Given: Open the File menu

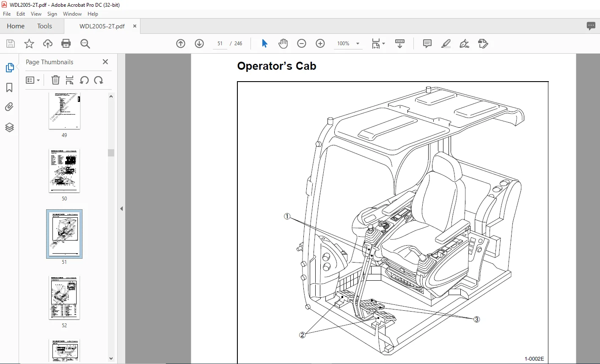Looking at the screenshot, I should tap(7, 14).
